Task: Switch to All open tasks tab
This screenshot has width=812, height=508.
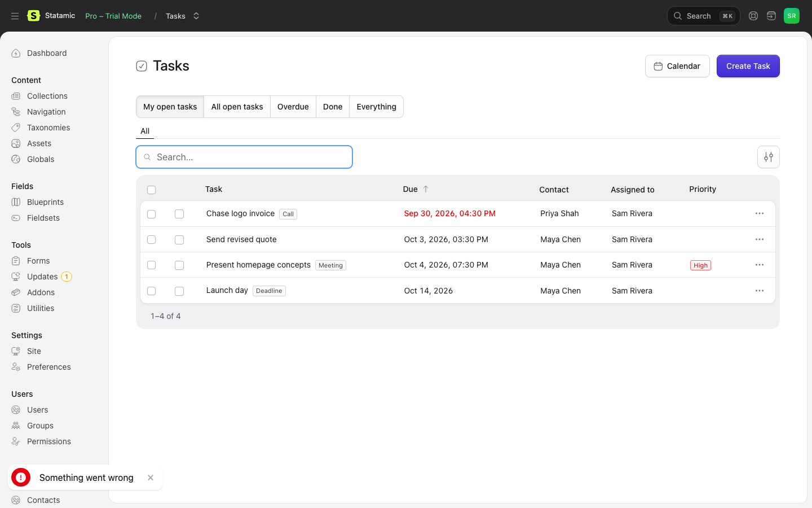Action: [x=237, y=107]
